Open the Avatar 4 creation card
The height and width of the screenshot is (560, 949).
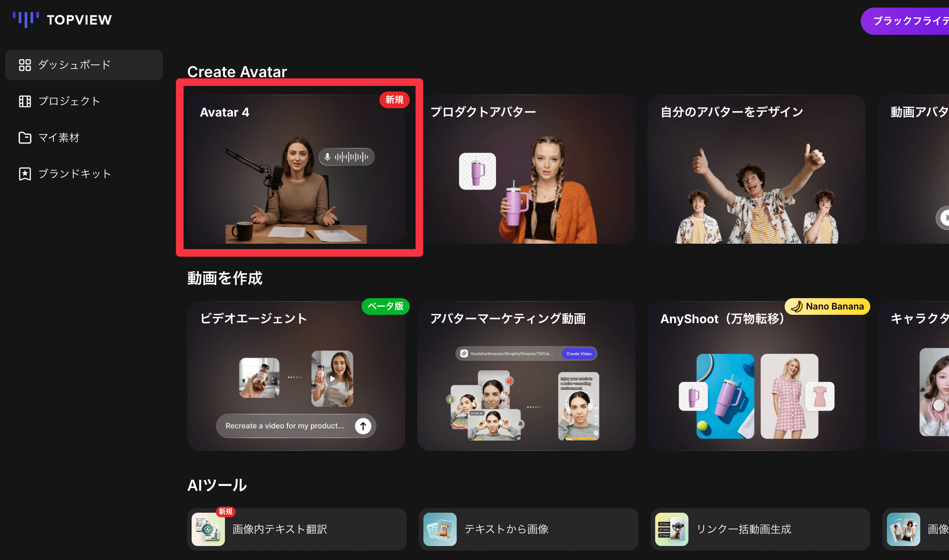(x=299, y=170)
